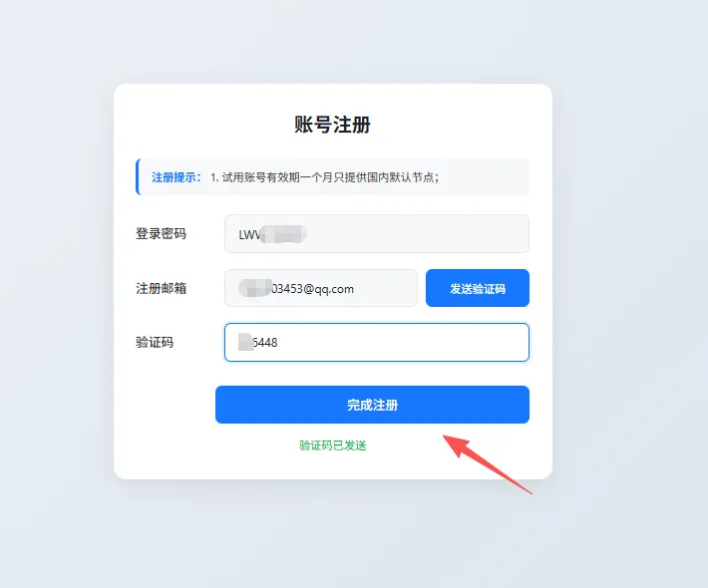The image size is (708, 588).
Task: Click empty area right of hint text
Action: pos(484,176)
